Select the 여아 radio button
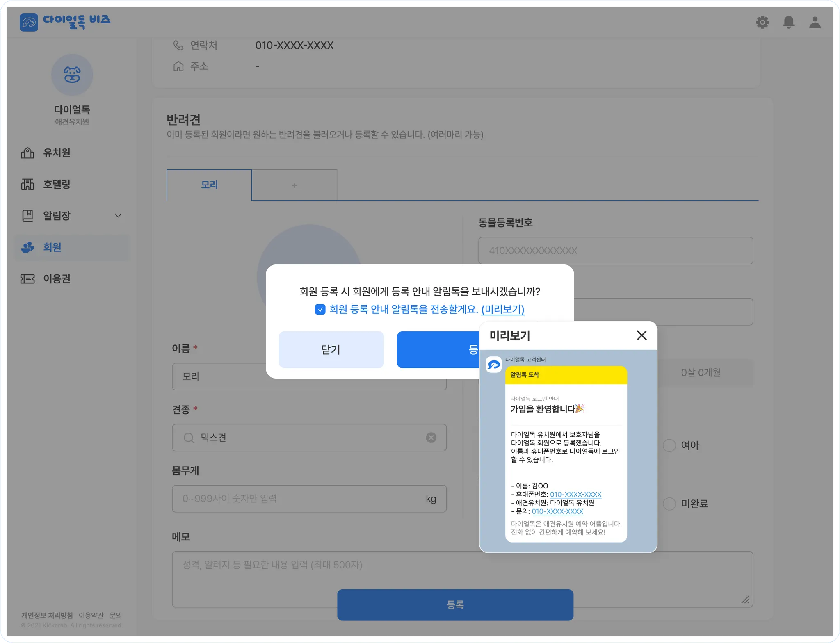This screenshot has height=643, width=840. coord(669,445)
